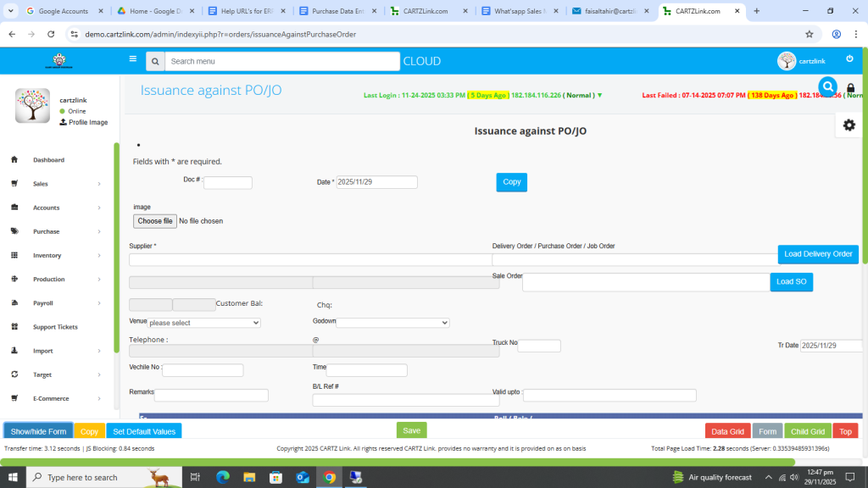
Task: Click the magnifier icon beside Search menu
Action: [154, 62]
